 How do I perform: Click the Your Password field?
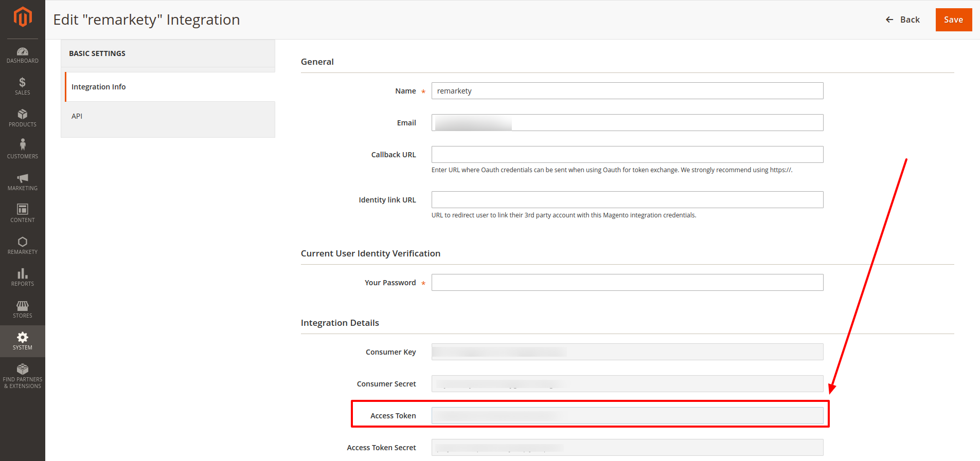627,283
